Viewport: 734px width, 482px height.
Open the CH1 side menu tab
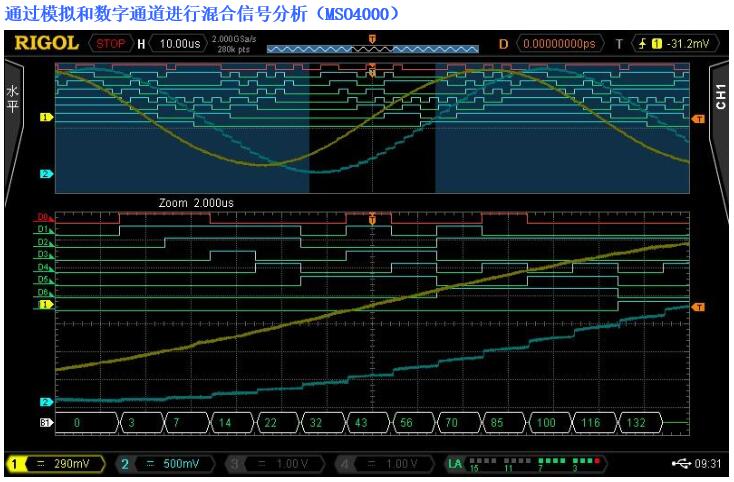[x=721, y=97]
